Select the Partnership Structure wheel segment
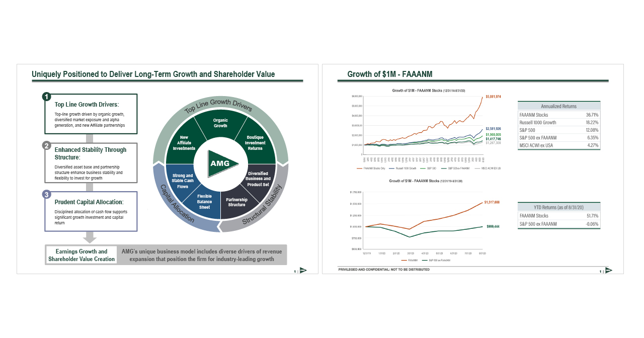Viewport: 644px width, 338px height. pyautogui.click(x=236, y=202)
